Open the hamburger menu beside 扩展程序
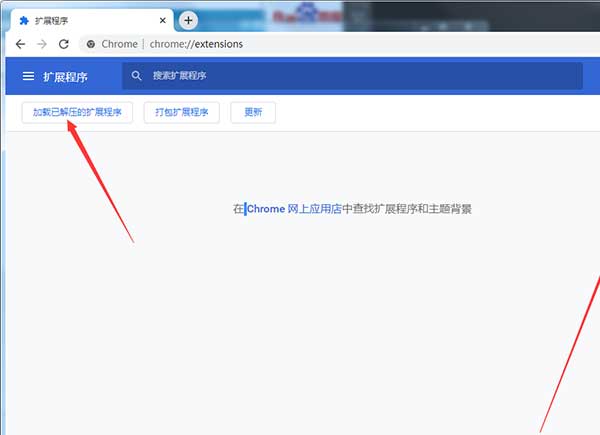The width and height of the screenshot is (600, 435). click(x=28, y=76)
